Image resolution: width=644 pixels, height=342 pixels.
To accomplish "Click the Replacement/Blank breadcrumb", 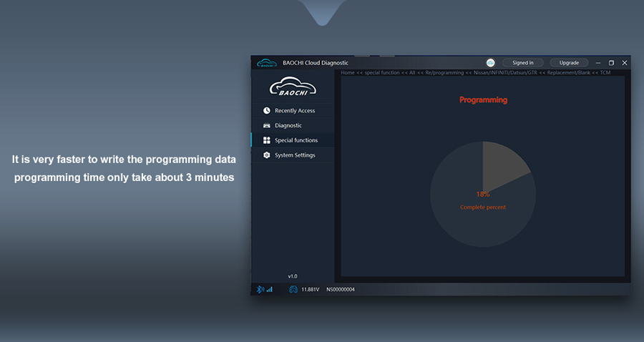I will (x=568, y=73).
